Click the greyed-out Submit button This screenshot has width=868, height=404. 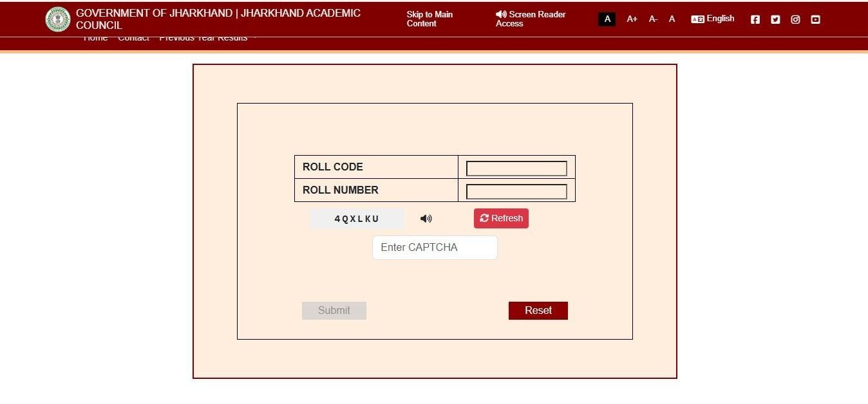pyautogui.click(x=334, y=311)
